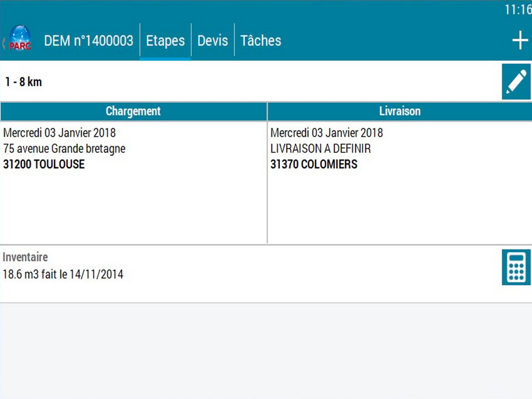Image resolution: width=532 pixels, height=399 pixels.
Task: Edit step with the pencil icon
Action: tap(516, 81)
